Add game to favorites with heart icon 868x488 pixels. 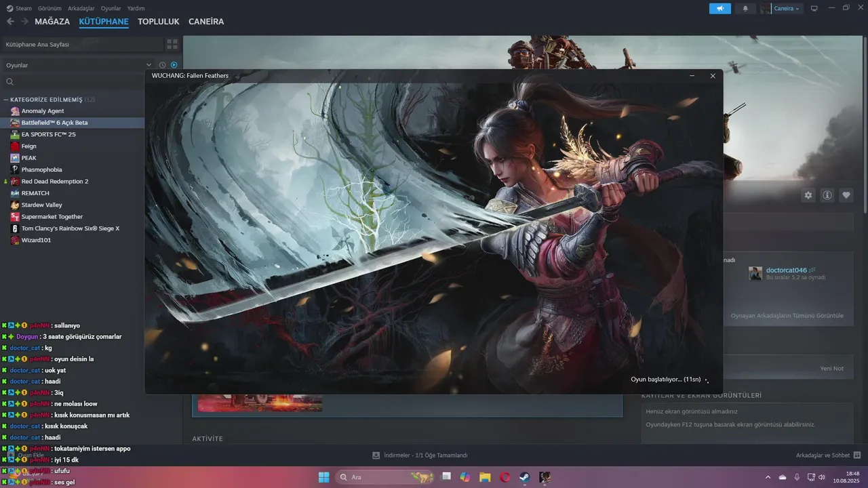pyautogui.click(x=846, y=195)
